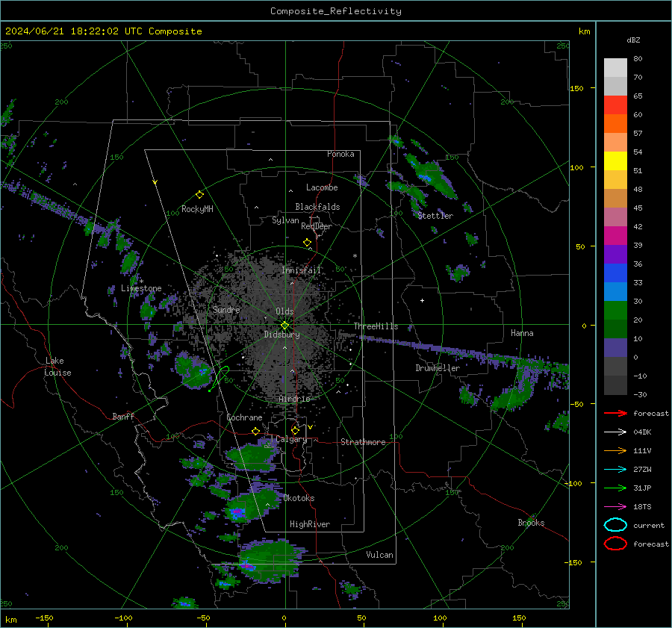
Task: Click the cyan current ellipse legend icon
Action: pyautogui.click(x=615, y=525)
